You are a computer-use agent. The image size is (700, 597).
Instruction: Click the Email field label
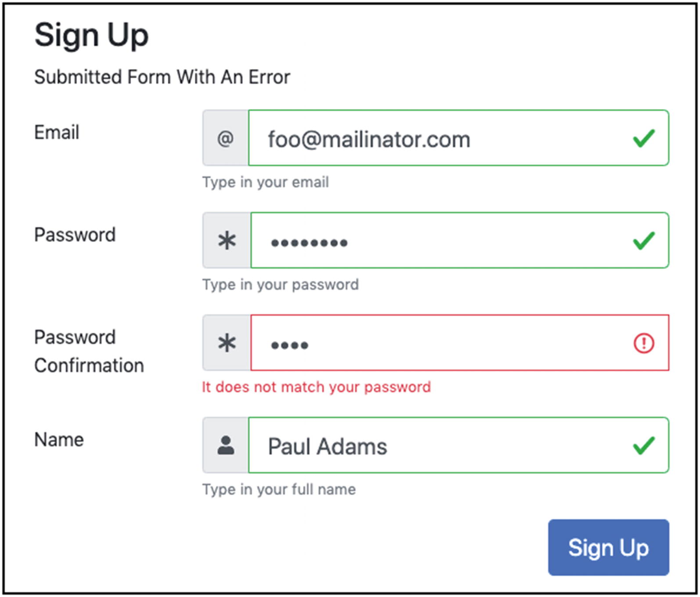point(57,132)
